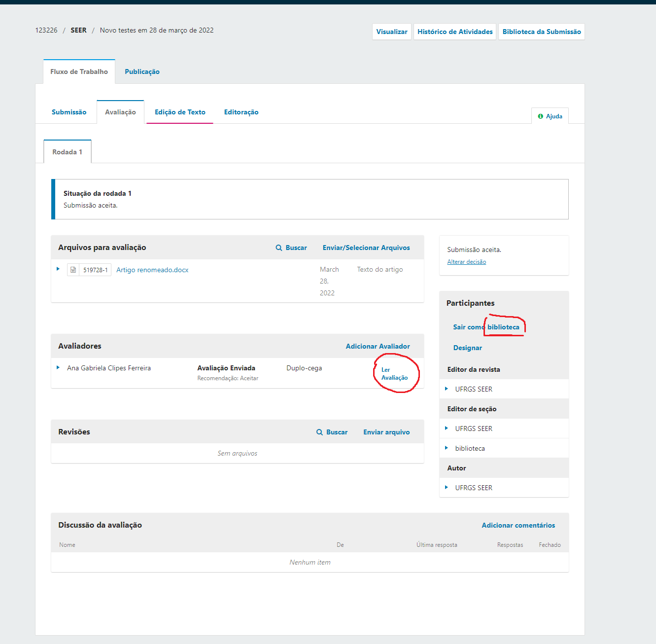This screenshot has height=644, width=656.
Task: Expand UFRGS SEER under Editor da revista
Action: (x=447, y=389)
